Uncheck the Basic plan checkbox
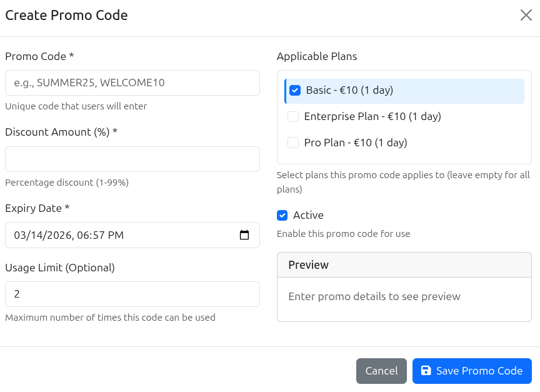This screenshot has width=540, height=392. click(295, 90)
